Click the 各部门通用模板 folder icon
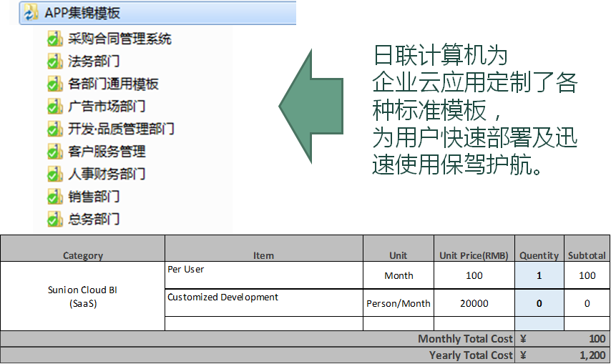The image size is (611, 364). pos(55,84)
